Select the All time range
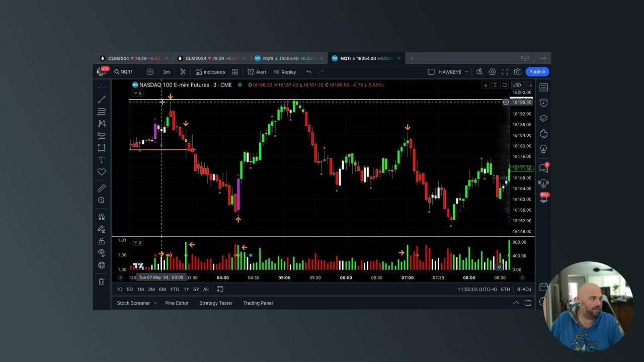644x362 pixels. click(206, 289)
